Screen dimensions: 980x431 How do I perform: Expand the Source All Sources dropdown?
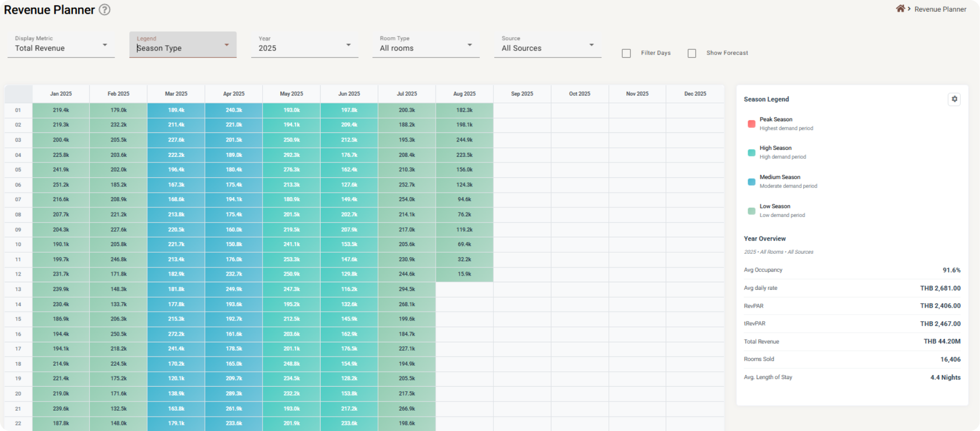point(547,48)
